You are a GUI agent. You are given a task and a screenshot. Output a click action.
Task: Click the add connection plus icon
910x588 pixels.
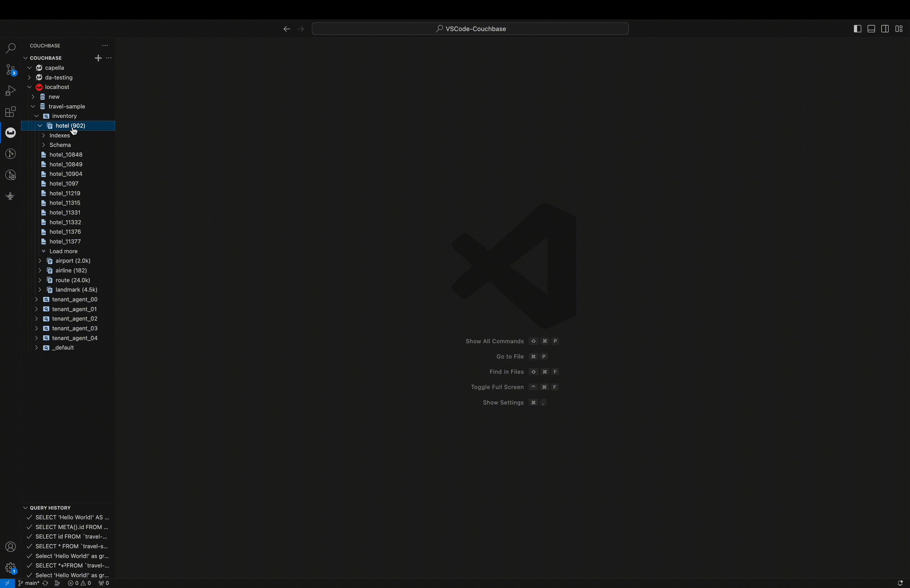(x=98, y=58)
